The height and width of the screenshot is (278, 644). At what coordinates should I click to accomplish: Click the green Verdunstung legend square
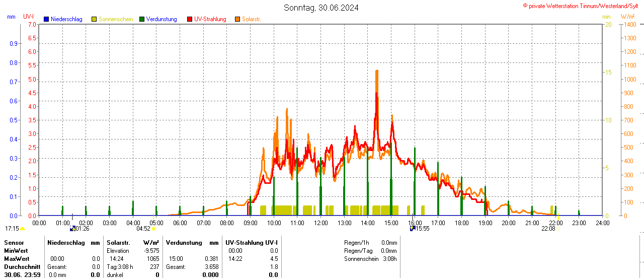click(x=142, y=19)
